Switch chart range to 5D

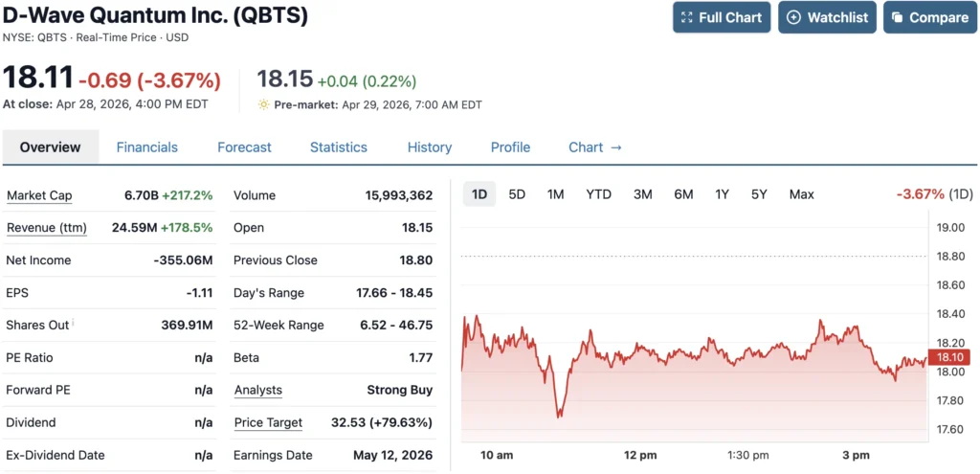(517, 194)
